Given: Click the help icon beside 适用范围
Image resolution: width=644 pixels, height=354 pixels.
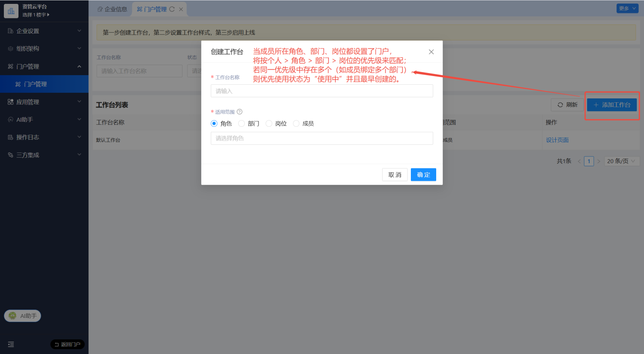Looking at the screenshot, I should (240, 112).
